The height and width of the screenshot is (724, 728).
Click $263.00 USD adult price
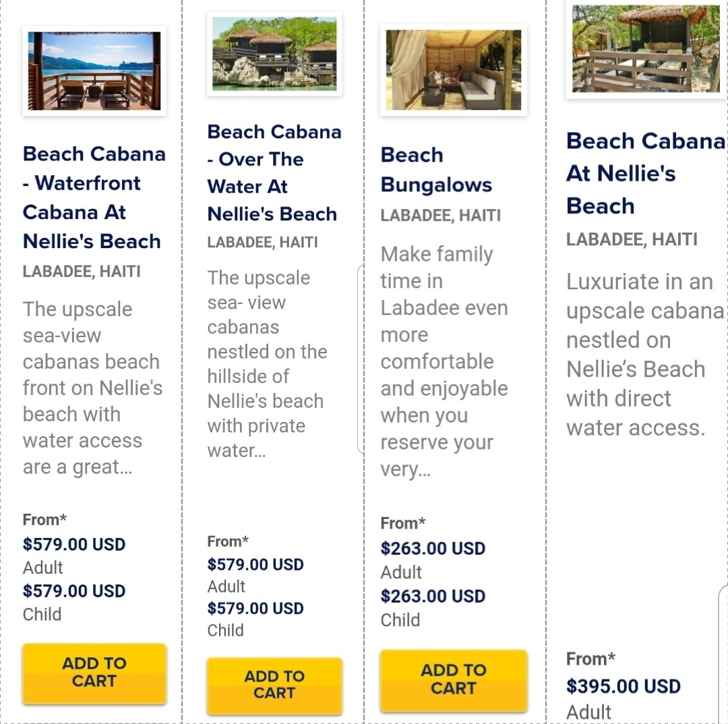point(433,549)
